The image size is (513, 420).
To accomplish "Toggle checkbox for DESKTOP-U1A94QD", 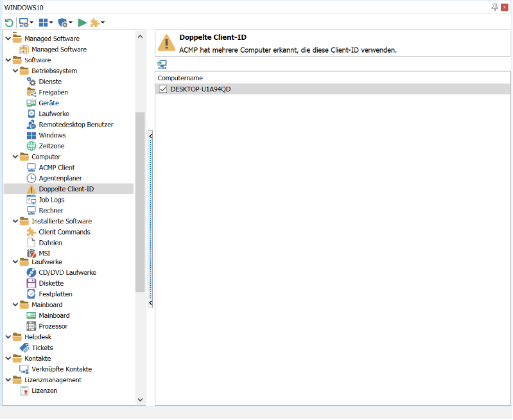I will coord(163,89).
